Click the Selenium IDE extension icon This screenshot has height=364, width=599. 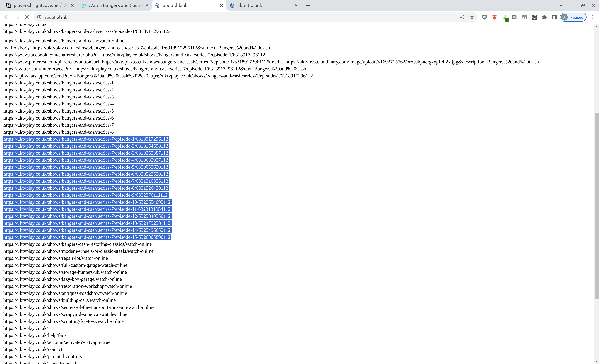click(x=534, y=17)
